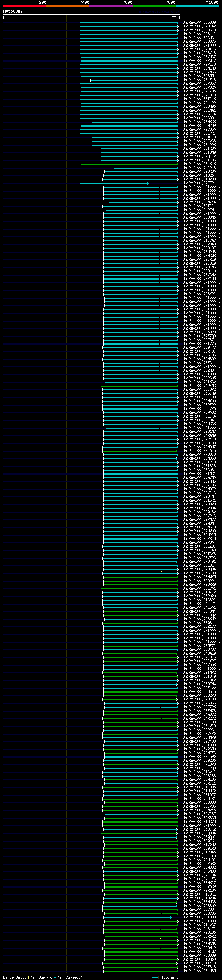222x980 pixels.
Task: Click the UniRef100_Q815X1 label
Action: 199,501
